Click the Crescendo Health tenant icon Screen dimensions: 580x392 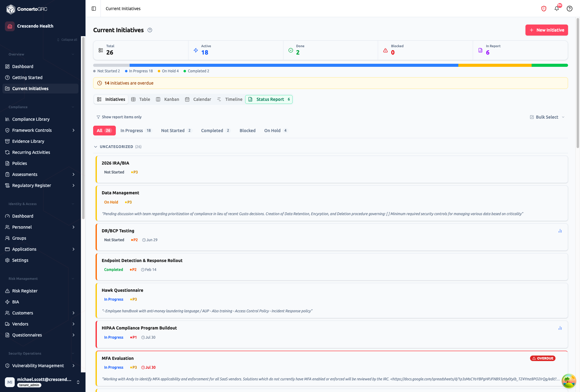click(10, 26)
